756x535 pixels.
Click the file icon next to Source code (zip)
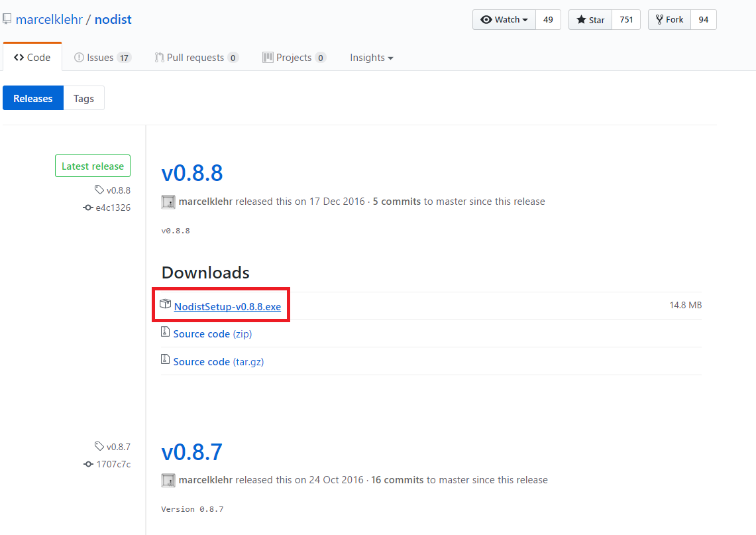165,331
